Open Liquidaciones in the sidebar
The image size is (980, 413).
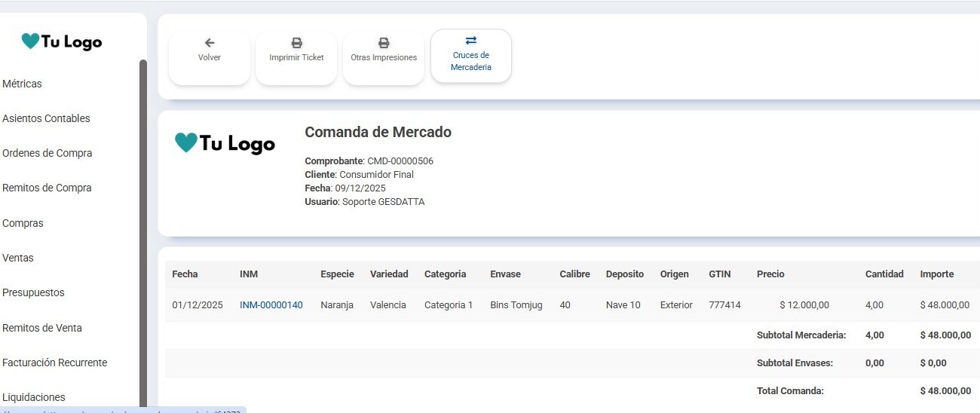pyautogui.click(x=34, y=397)
